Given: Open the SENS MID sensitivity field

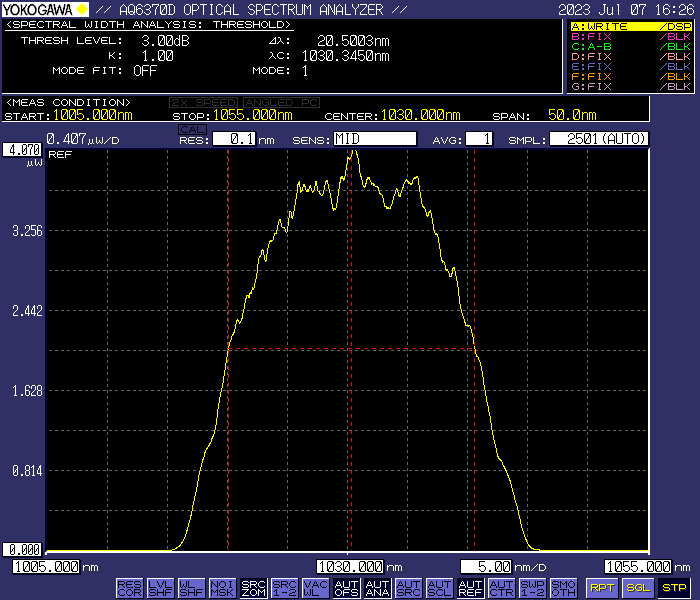Looking at the screenshot, I should point(375,139).
